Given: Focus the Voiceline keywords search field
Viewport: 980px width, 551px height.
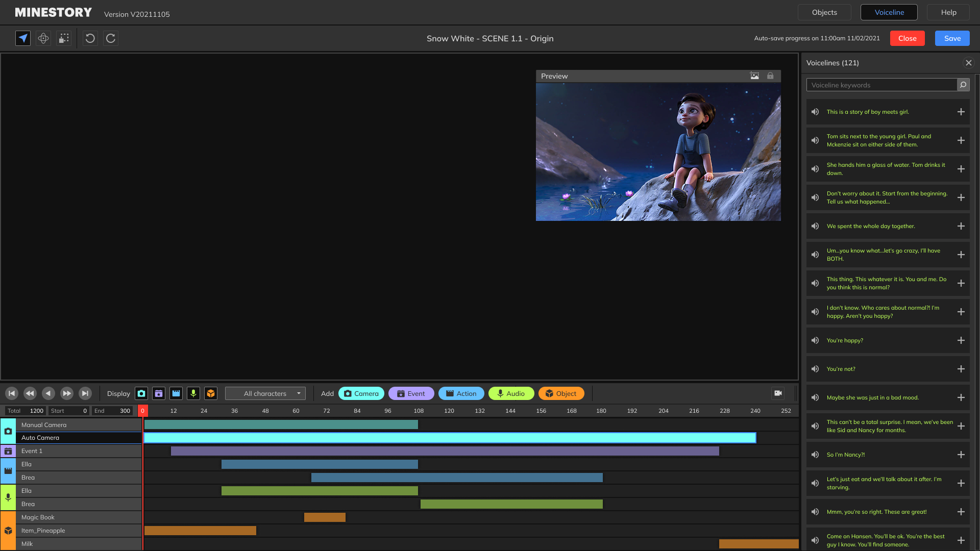Looking at the screenshot, I should tap(881, 85).
